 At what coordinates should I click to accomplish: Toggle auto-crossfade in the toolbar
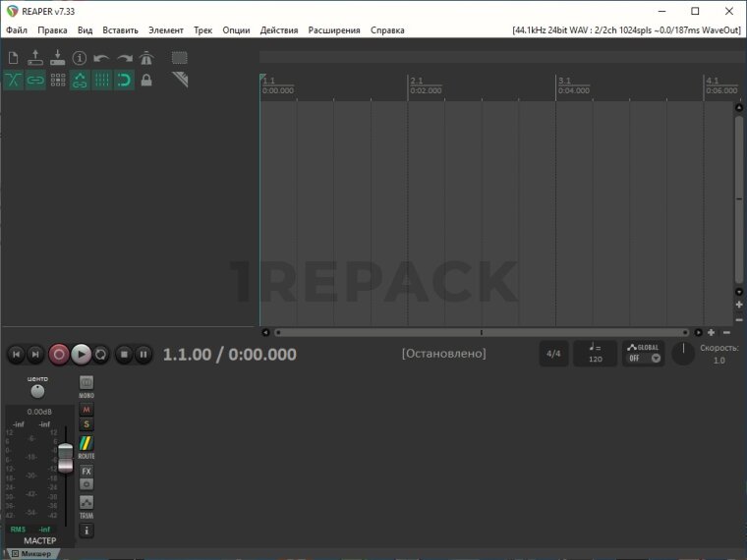(13, 81)
